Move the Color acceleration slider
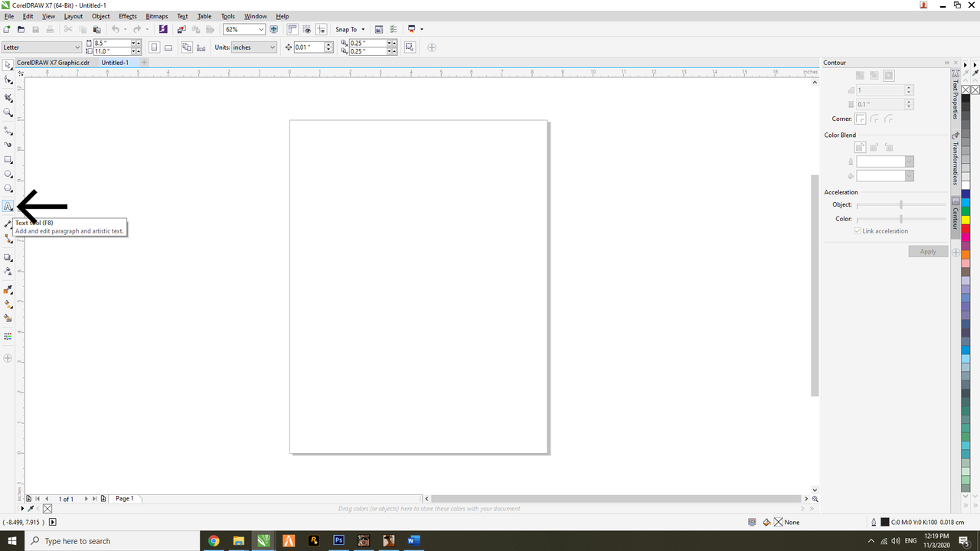The image size is (980, 551). pyautogui.click(x=901, y=219)
